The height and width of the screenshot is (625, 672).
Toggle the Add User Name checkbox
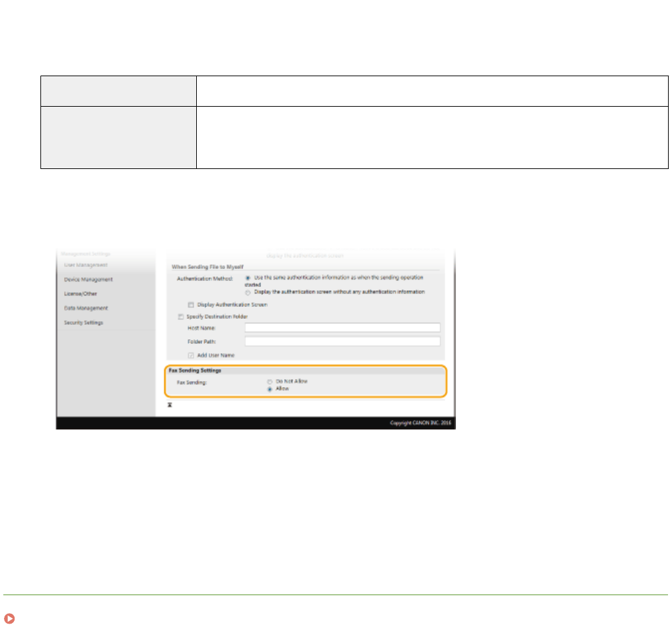click(191, 355)
